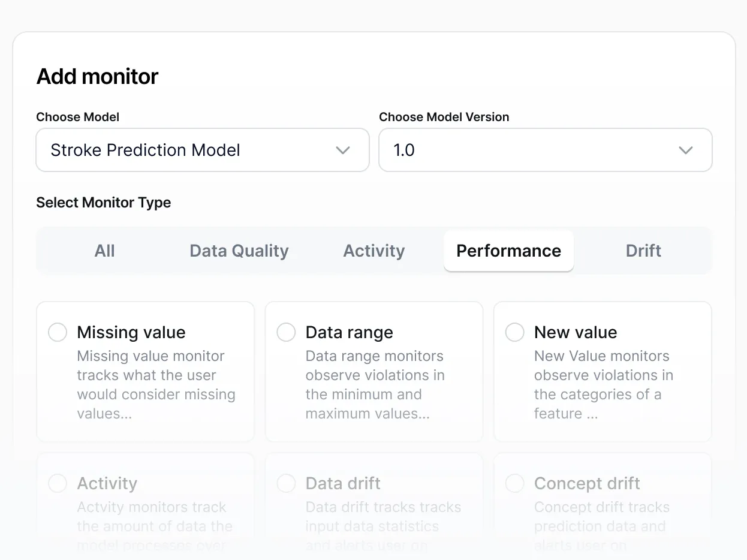Click the Data drift card title

point(343,483)
